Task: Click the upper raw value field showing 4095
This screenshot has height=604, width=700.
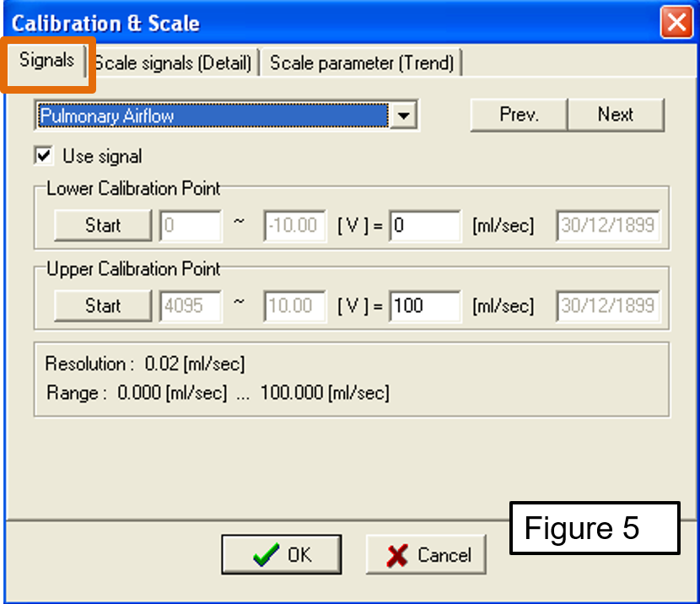Action: point(191,305)
